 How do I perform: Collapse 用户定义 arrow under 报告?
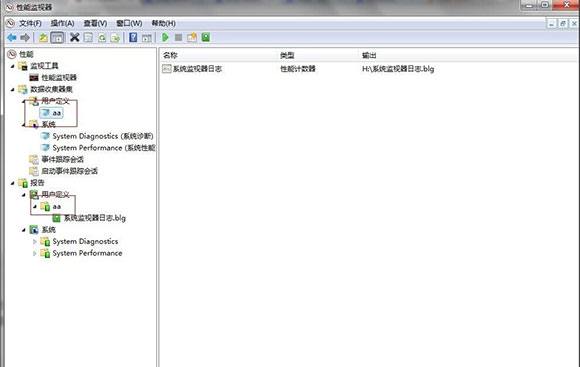pyautogui.click(x=24, y=195)
